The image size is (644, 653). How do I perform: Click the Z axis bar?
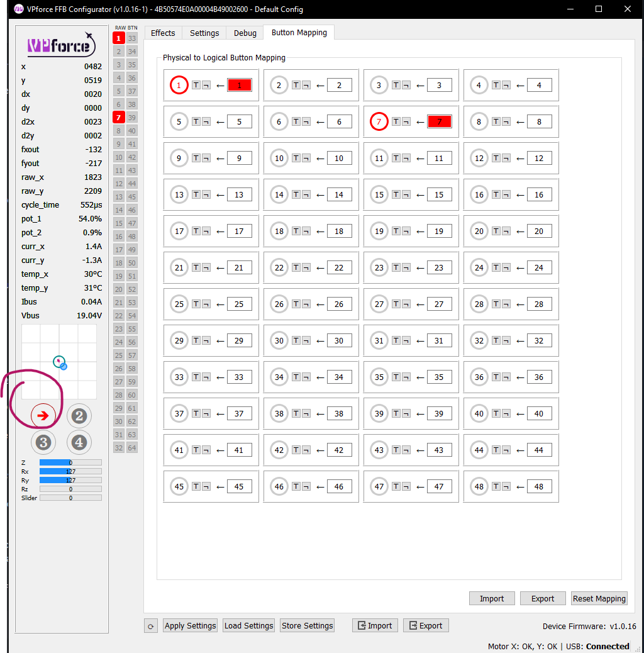coord(70,462)
